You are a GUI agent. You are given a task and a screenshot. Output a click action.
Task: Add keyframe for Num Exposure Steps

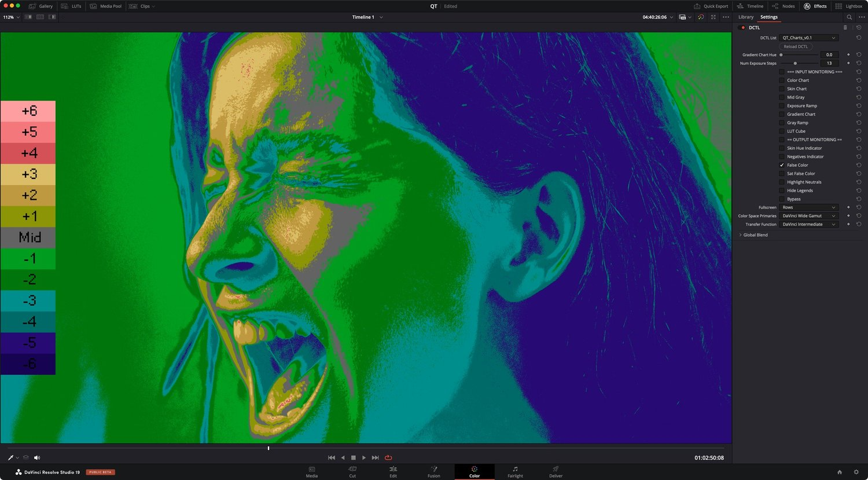click(848, 63)
